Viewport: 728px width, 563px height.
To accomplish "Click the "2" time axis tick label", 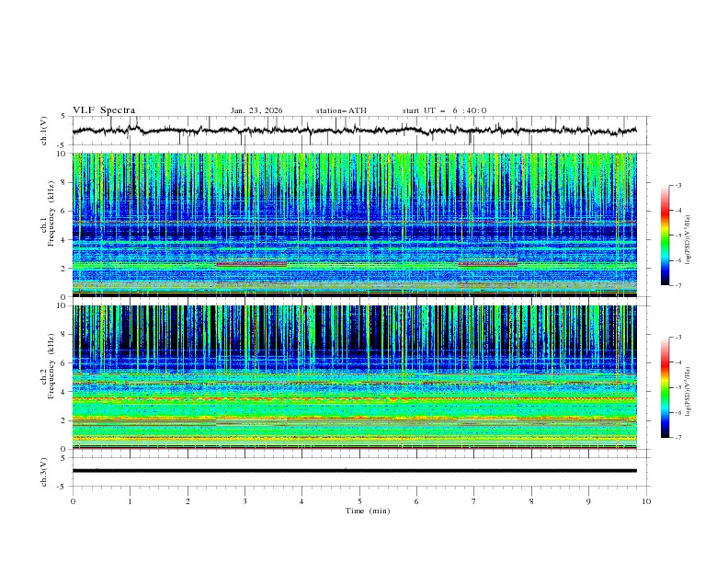I will tap(188, 501).
